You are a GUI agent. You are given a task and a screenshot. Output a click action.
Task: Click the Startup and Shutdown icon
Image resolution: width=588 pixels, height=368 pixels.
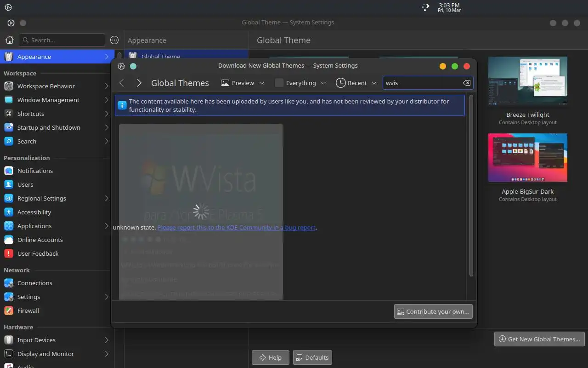pos(9,127)
